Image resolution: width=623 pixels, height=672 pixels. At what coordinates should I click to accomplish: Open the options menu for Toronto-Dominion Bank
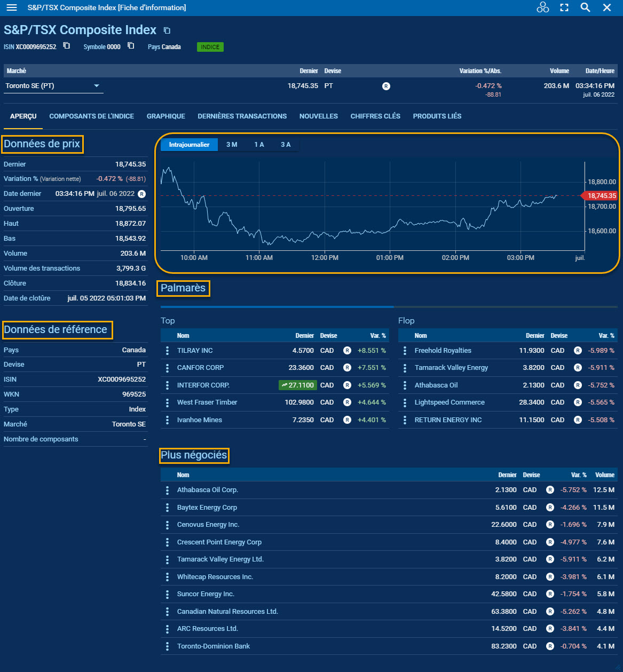coord(167,646)
